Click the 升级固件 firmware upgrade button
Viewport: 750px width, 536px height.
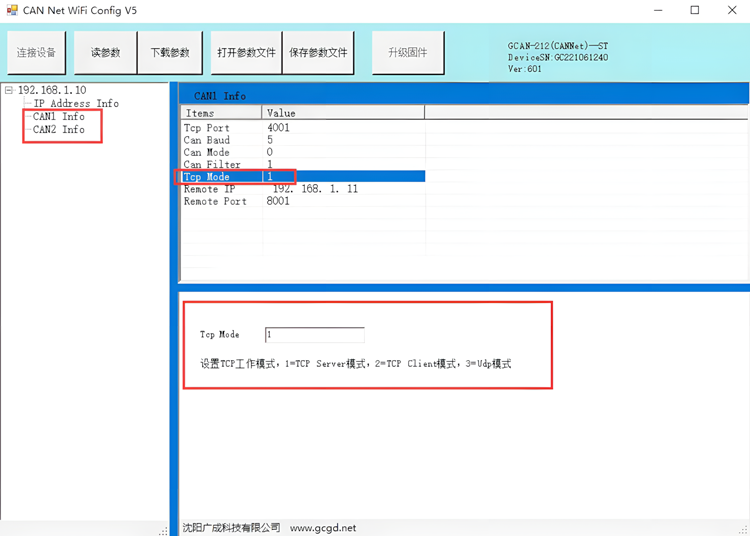pos(407,52)
